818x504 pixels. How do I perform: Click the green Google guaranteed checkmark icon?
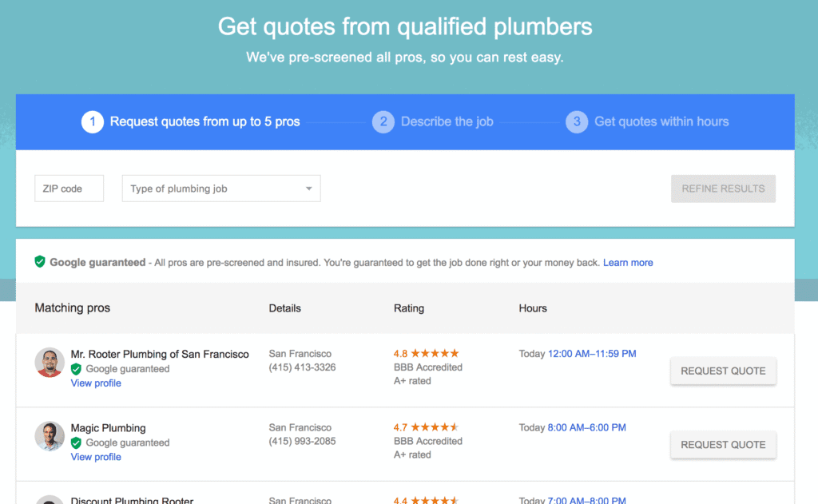click(x=39, y=261)
